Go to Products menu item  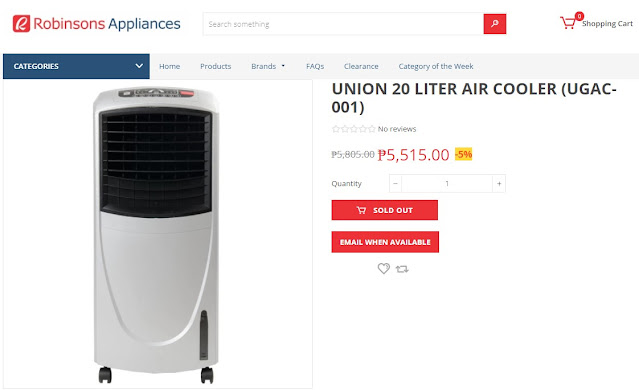point(216,66)
